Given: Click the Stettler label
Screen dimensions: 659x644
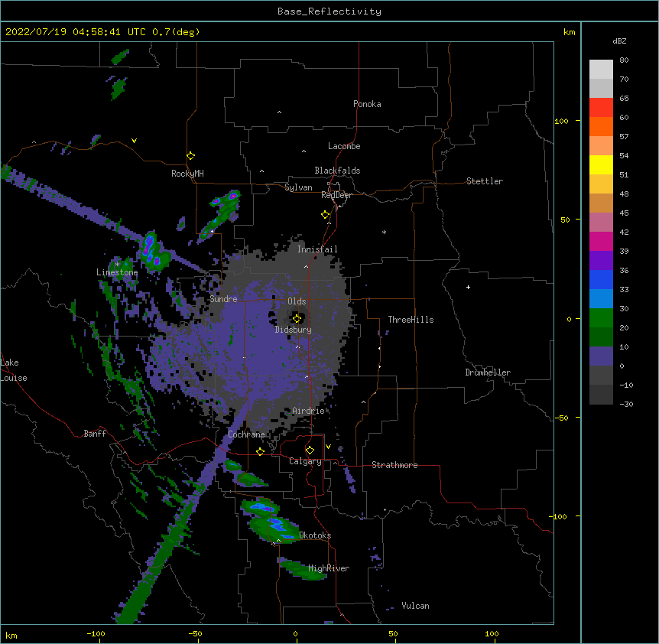Looking at the screenshot, I should click(485, 181).
